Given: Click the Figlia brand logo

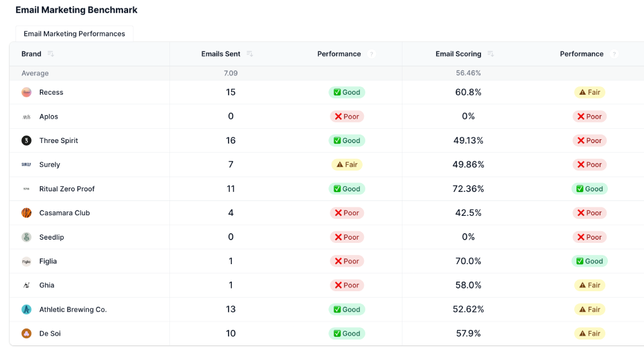Looking at the screenshot, I should point(26,262).
